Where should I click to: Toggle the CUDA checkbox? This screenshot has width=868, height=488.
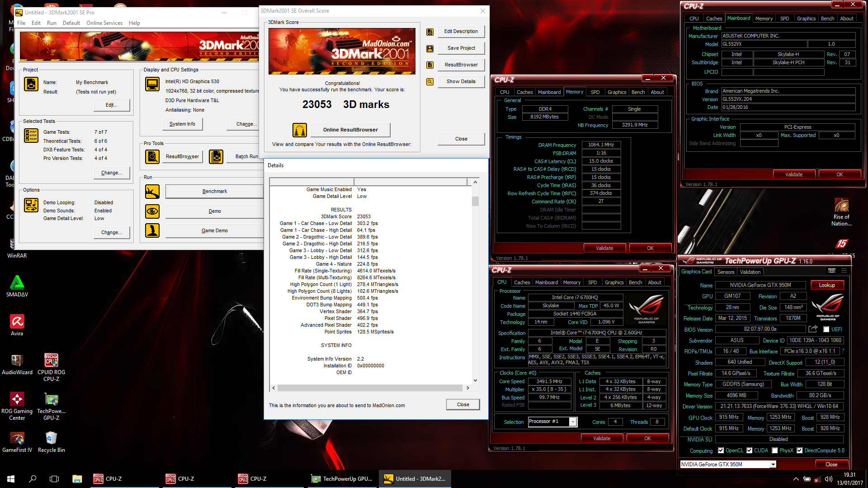click(749, 450)
